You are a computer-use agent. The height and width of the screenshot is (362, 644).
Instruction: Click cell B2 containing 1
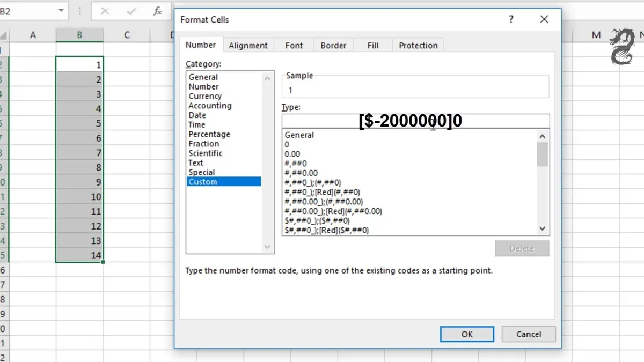[79, 65]
